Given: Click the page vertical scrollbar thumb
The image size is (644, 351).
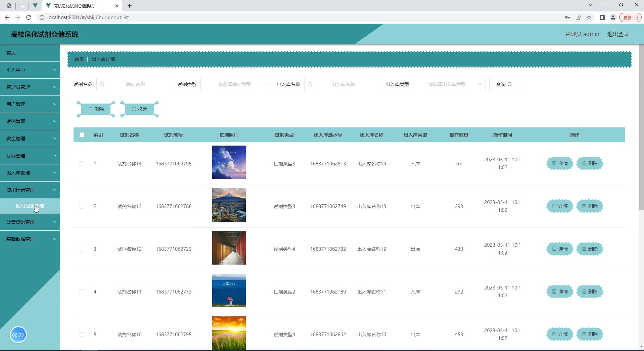Looking at the screenshot, I should tap(641, 128).
